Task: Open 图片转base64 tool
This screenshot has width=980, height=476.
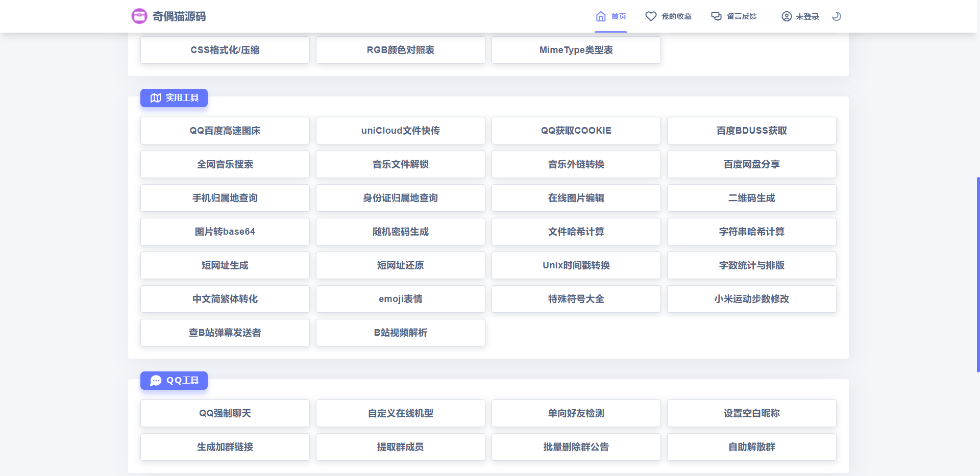Action: [x=225, y=232]
